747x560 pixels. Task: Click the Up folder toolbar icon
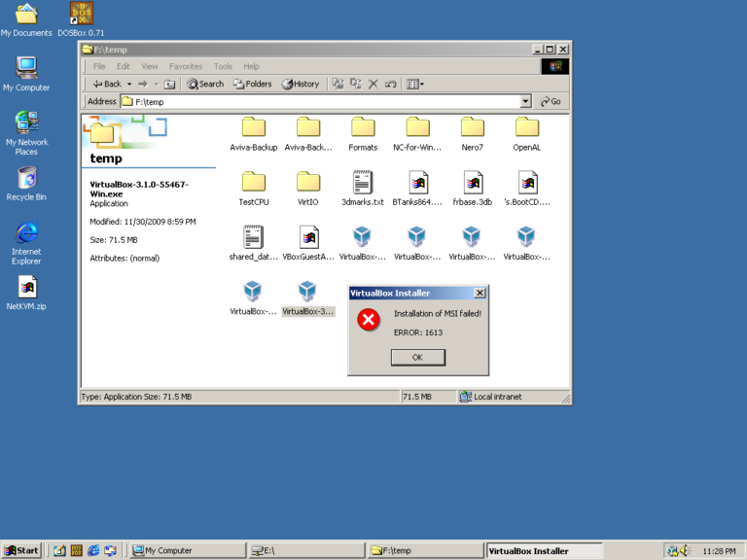pos(170,85)
